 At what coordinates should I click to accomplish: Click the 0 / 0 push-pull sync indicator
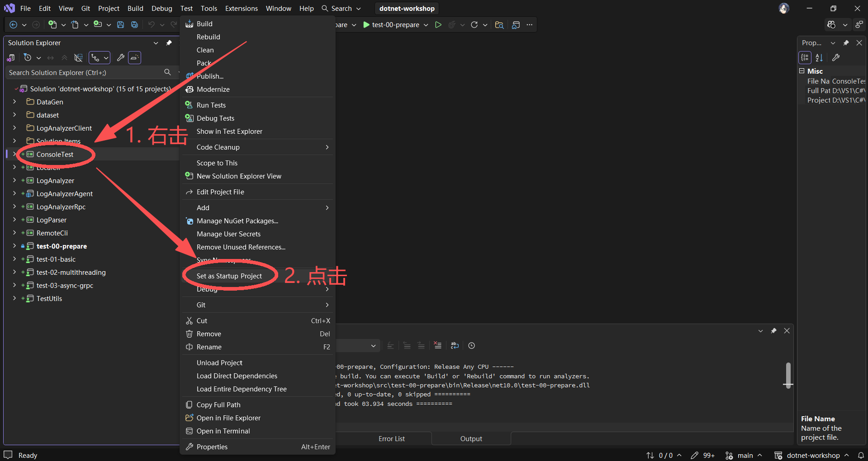664,455
